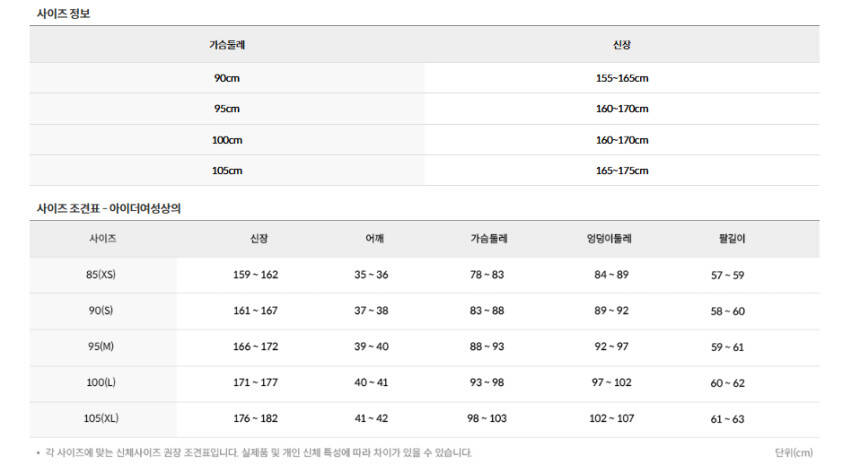The width and height of the screenshot is (860, 474).
Task: Select the 100(L) size row label
Action: click(x=101, y=382)
